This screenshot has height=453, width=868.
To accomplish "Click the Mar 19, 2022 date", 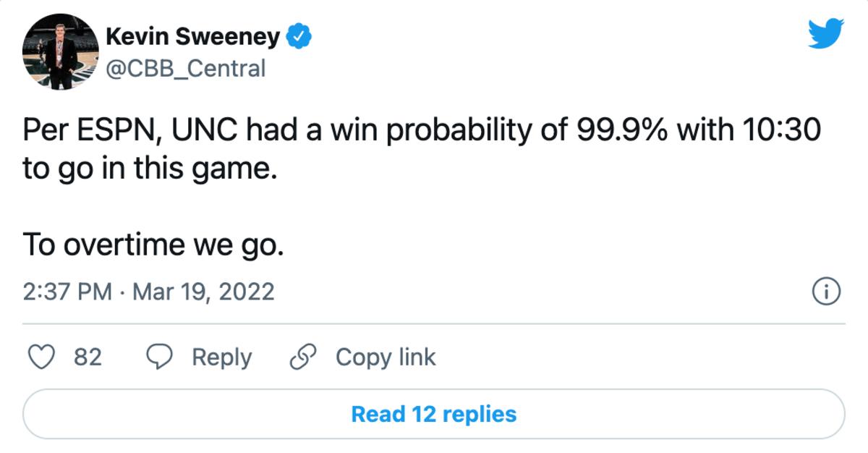I will click(x=203, y=292).
